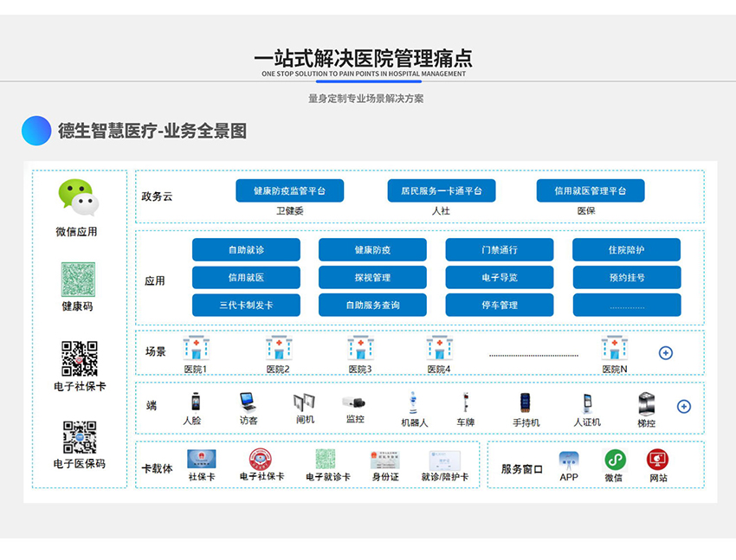Click the WeChat application icon

[78, 198]
